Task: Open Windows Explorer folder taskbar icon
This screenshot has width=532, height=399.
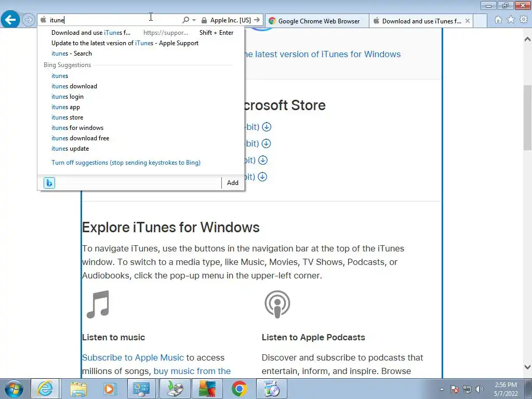Action: tap(78, 389)
